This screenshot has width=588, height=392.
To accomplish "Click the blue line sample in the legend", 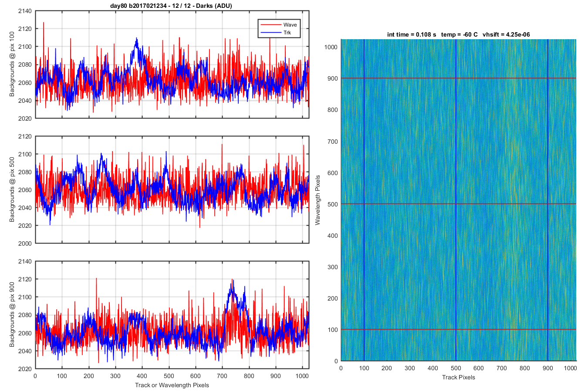I will (x=270, y=33).
